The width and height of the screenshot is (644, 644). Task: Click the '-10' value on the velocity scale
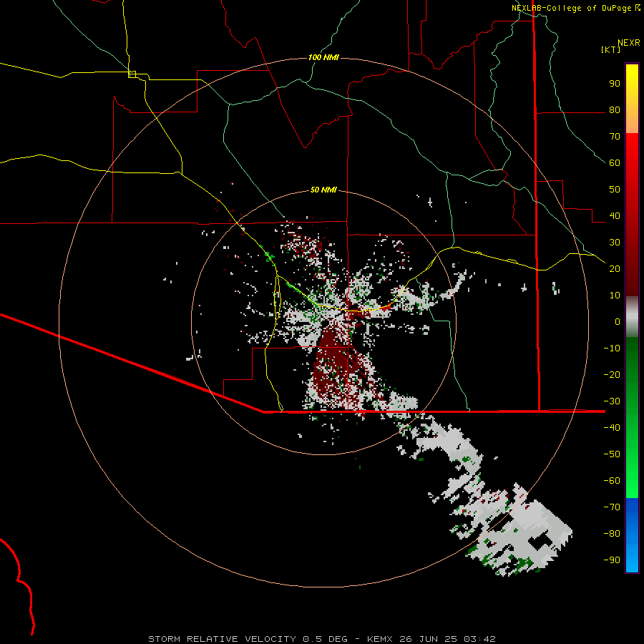(612, 348)
